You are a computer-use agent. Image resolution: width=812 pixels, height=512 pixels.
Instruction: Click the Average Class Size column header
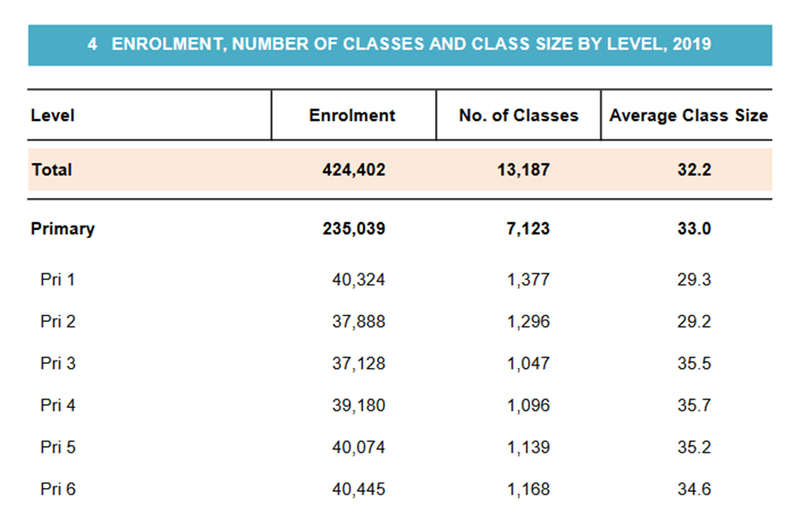click(688, 116)
